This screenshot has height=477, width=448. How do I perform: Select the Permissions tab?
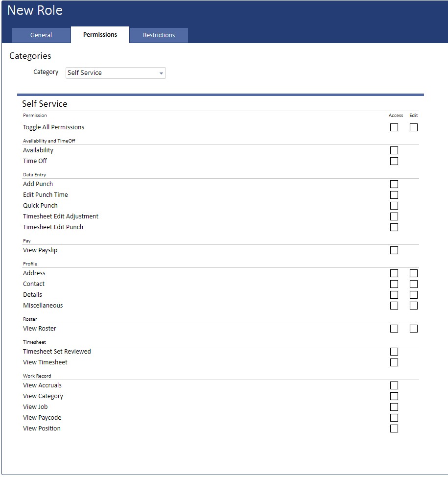pyautogui.click(x=100, y=35)
